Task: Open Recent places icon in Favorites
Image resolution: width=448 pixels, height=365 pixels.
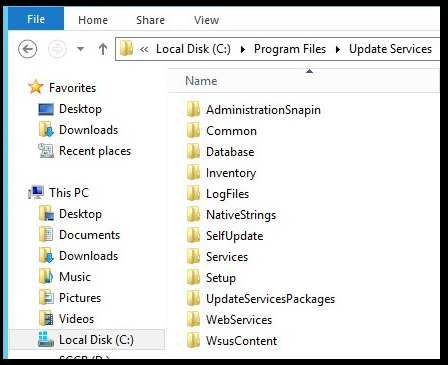Action: click(46, 151)
